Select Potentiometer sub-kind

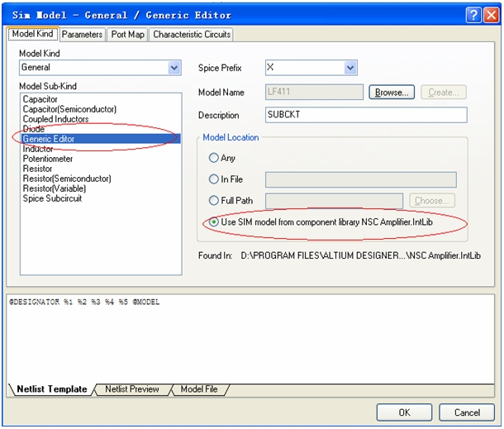pyautogui.click(x=48, y=159)
